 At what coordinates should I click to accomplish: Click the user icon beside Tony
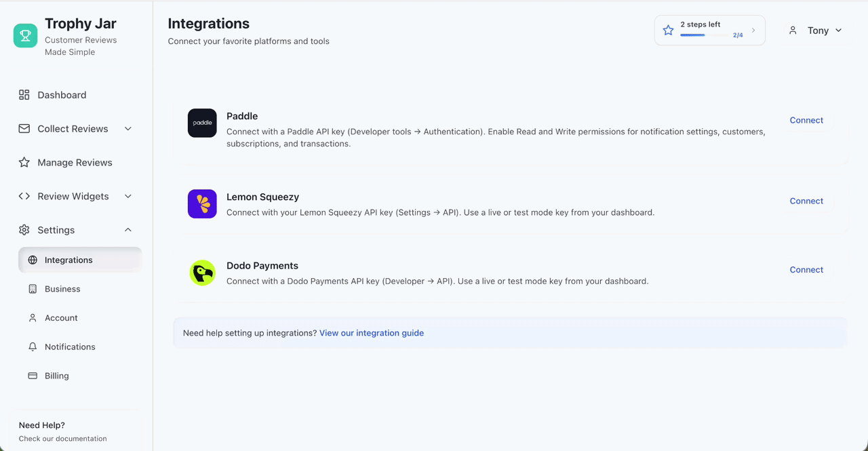793,31
